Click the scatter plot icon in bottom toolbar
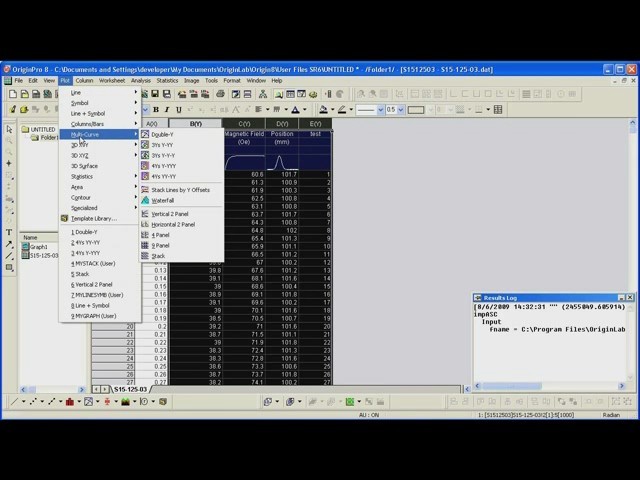The width and height of the screenshot is (640, 480). coord(33,402)
